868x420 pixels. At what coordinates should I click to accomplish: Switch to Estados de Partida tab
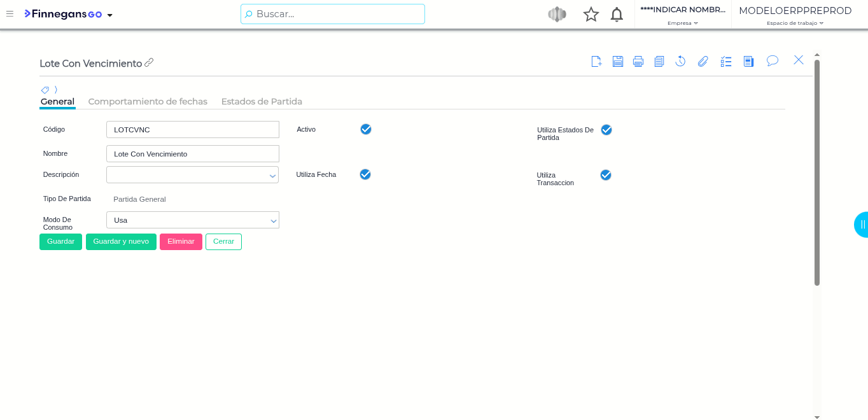coord(262,101)
